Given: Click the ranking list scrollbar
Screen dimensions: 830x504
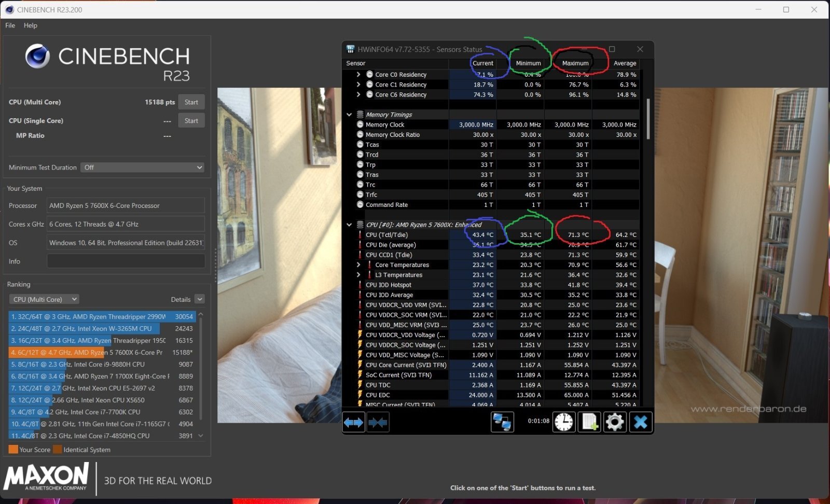Looking at the screenshot, I should pos(201,368).
